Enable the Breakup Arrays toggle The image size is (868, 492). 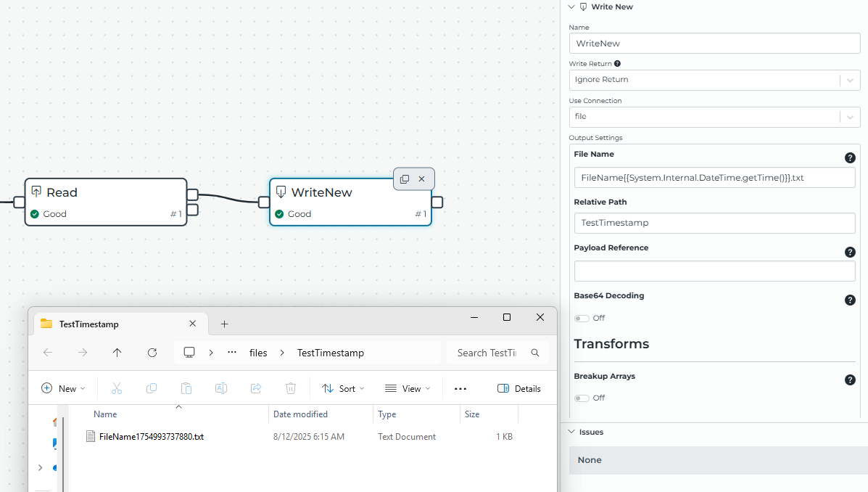point(582,398)
